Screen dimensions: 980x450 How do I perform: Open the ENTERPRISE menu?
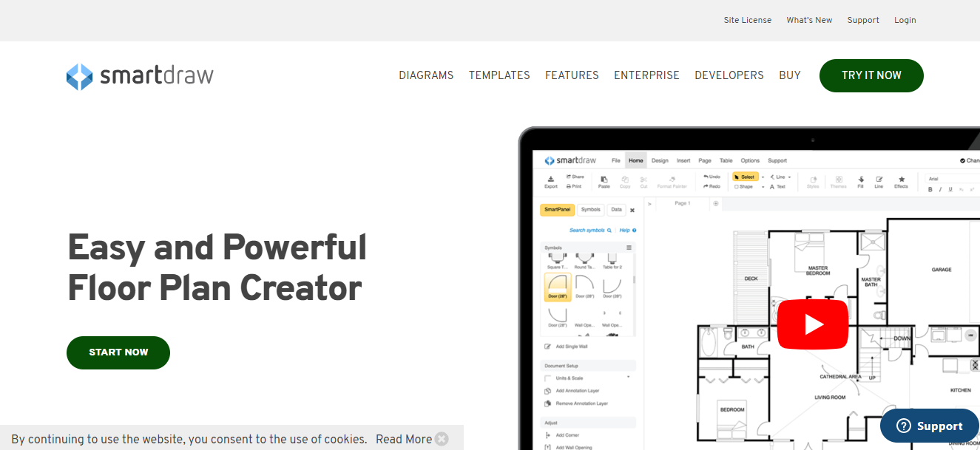pos(646,75)
